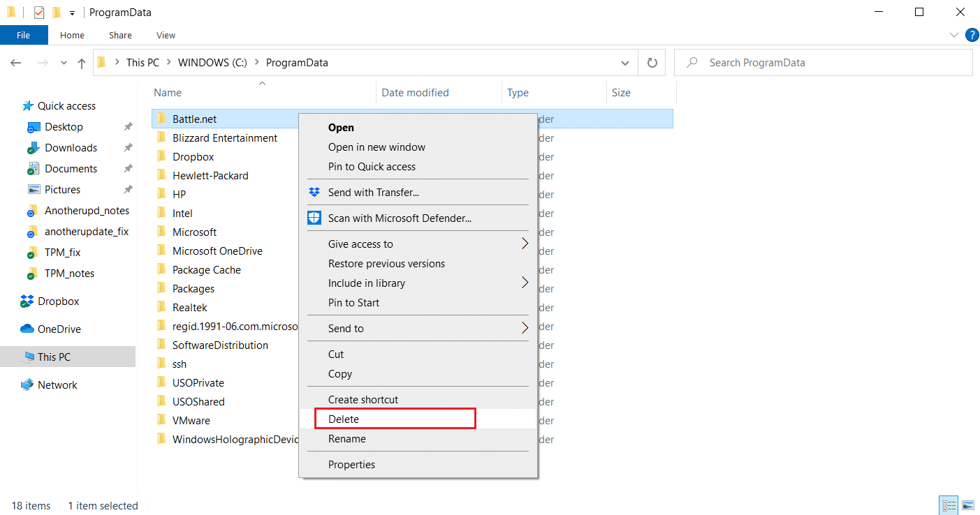Open the TPM_fix folder in the sidebar
This screenshot has width=980, height=515.
pyautogui.click(x=63, y=253)
